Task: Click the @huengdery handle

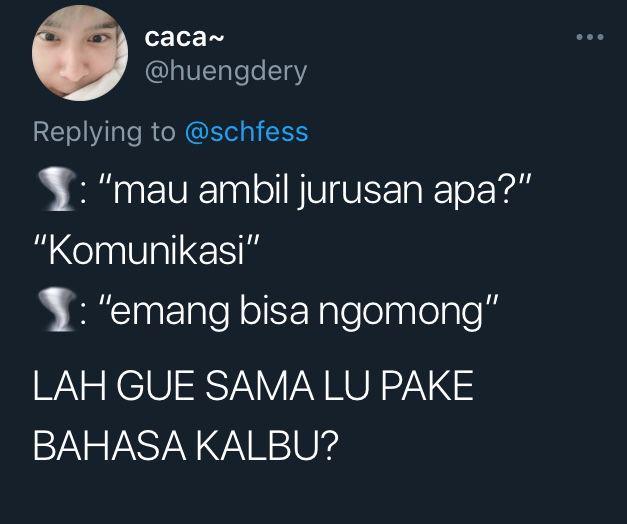Action: click(x=226, y=73)
